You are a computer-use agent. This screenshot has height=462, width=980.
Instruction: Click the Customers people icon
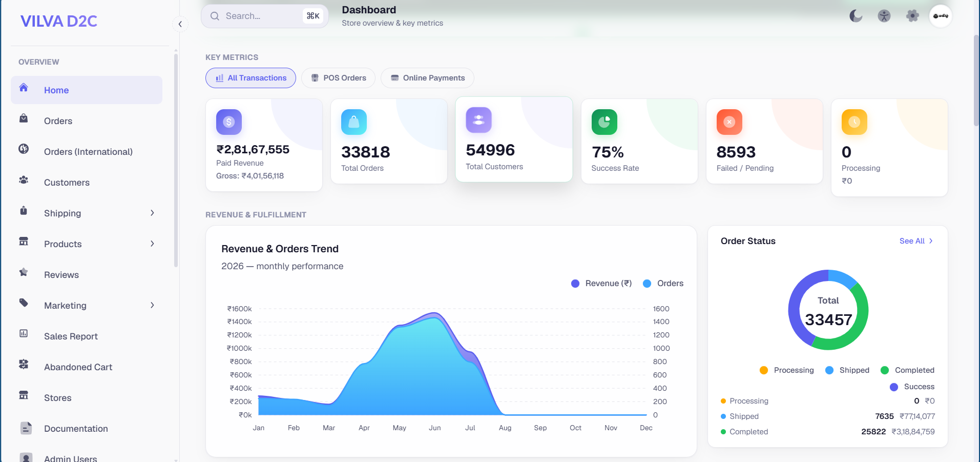click(x=24, y=180)
